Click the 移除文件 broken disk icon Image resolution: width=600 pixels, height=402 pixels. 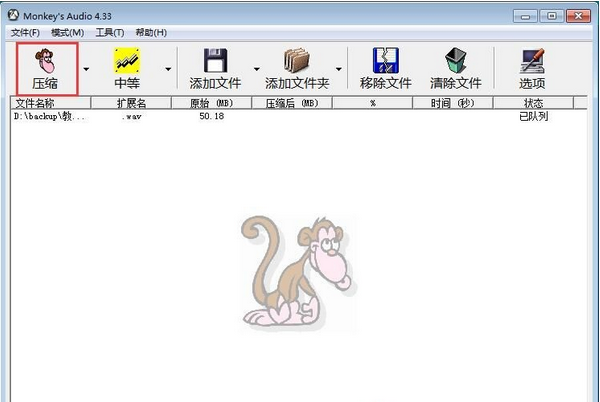tap(386, 60)
